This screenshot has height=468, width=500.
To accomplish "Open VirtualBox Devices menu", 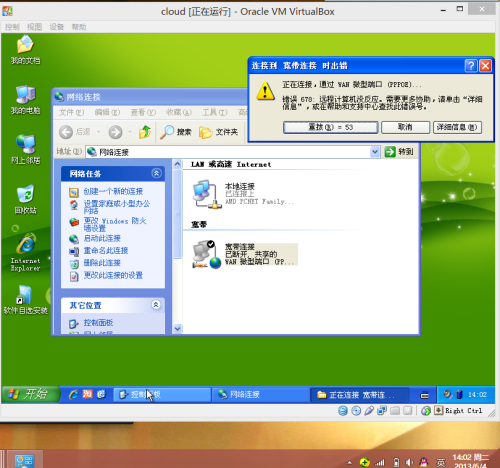I will click(56, 27).
